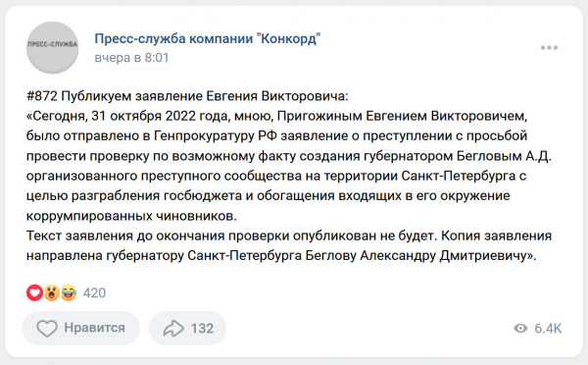This screenshot has width=588, height=365.
Task: Click the #872 hashtag in the post
Action: pos(41,96)
